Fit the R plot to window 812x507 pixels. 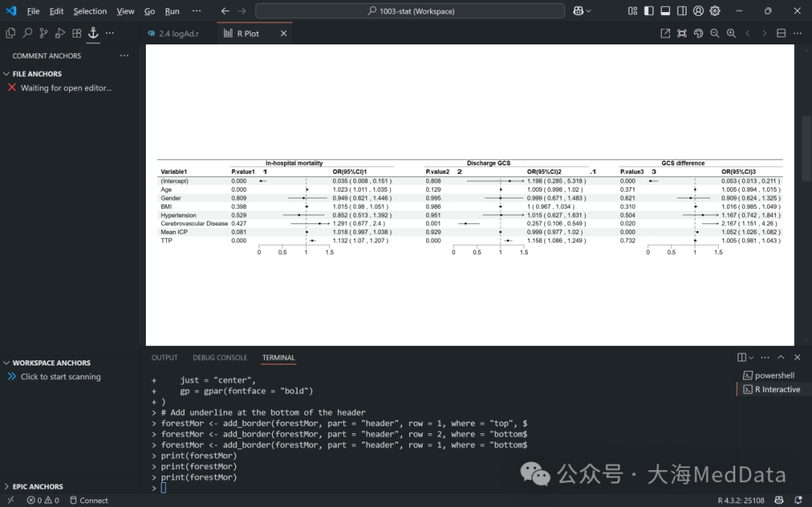(682, 33)
